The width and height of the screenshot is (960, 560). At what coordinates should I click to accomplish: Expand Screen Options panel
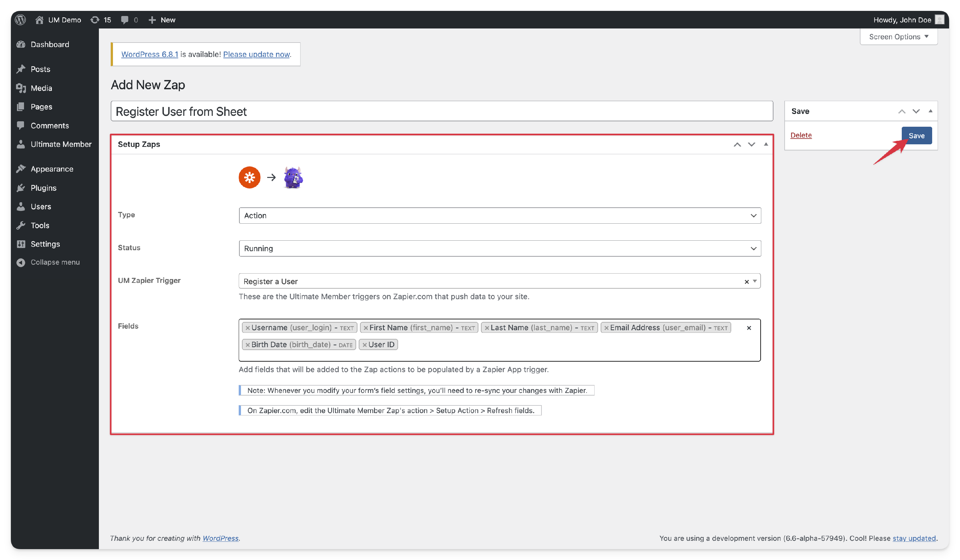click(x=898, y=36)
